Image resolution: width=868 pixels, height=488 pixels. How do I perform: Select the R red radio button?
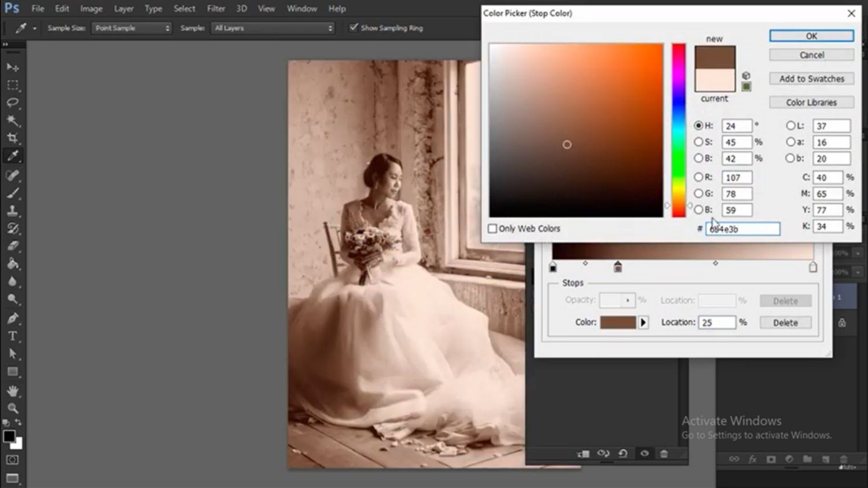(698, 177)
